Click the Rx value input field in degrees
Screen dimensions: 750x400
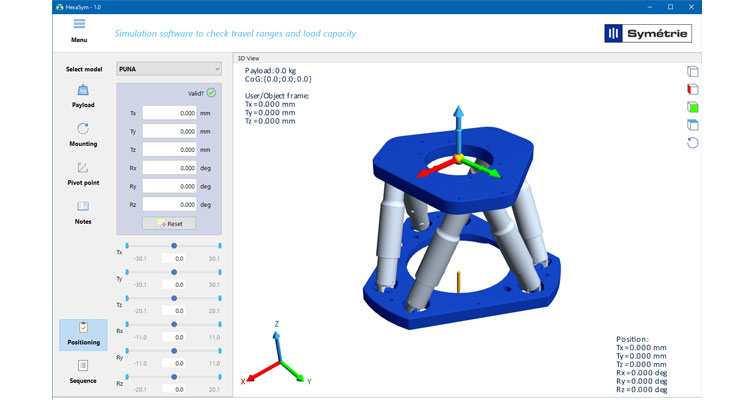tap(169, 168)
